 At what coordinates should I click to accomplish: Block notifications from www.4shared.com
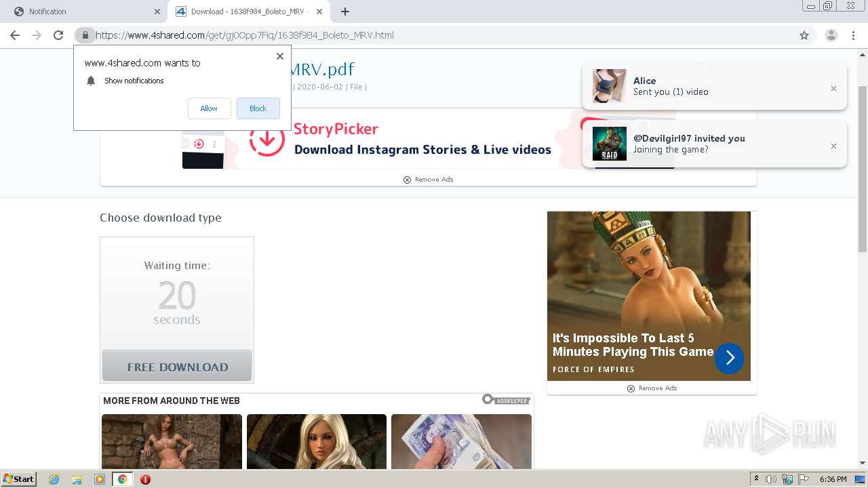[258, 108]
